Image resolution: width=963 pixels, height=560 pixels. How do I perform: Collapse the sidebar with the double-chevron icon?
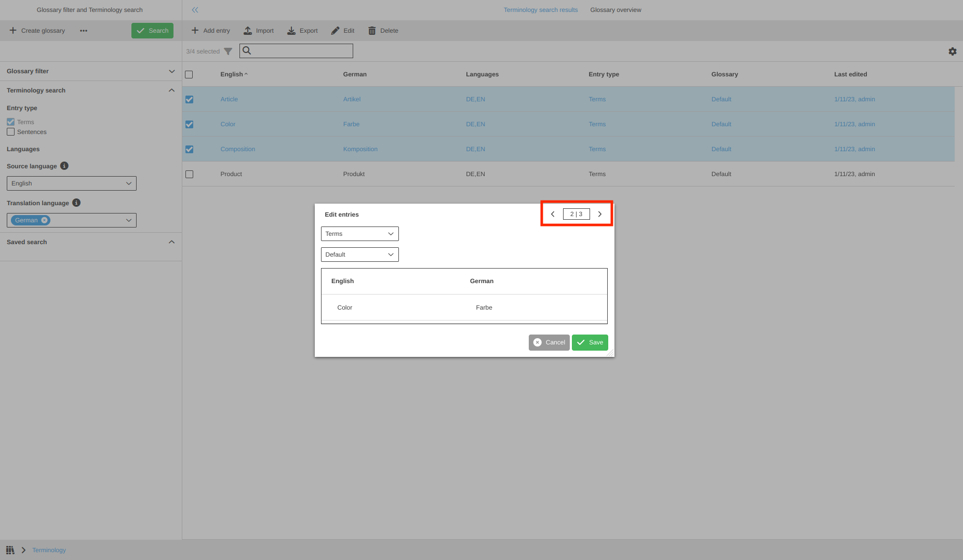point(195,9)
